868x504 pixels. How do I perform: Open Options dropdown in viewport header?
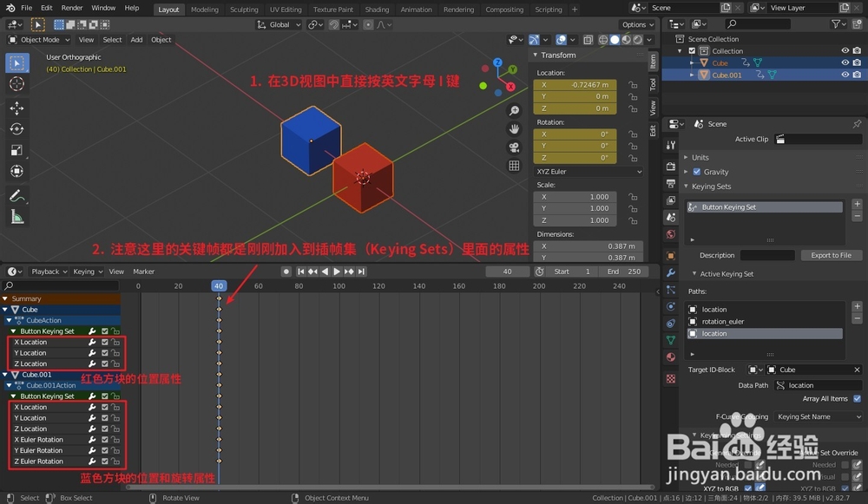(638, 25)
